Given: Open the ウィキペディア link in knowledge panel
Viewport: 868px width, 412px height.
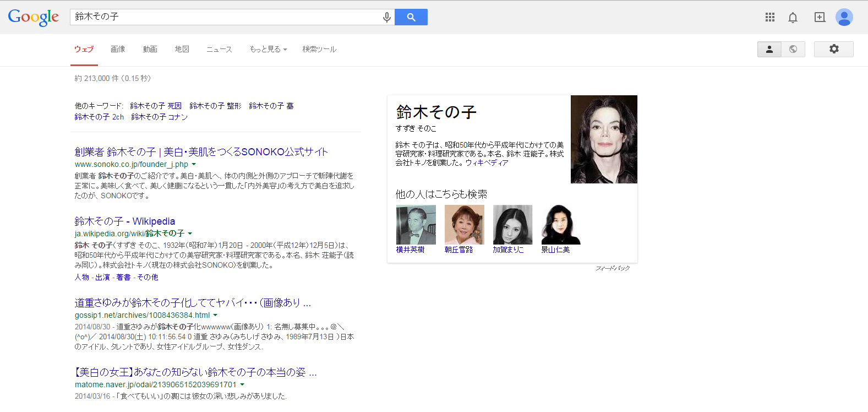Looking at the screenshot, I should (x=487, y=163).
